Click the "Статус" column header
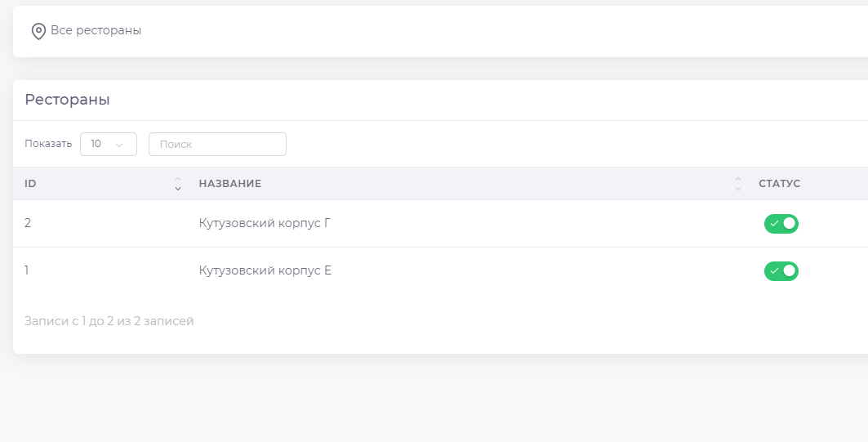This screenshot has height=442, width=868. point(779,184)
